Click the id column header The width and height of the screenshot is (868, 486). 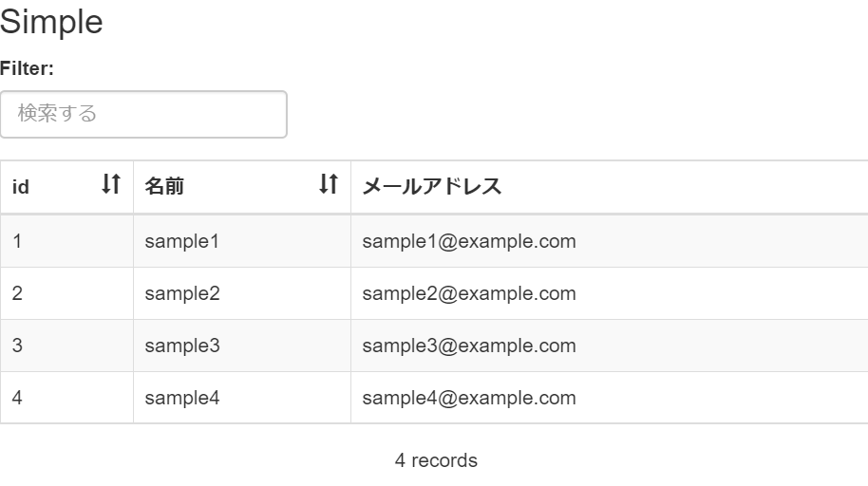click(x=21, y=187)
